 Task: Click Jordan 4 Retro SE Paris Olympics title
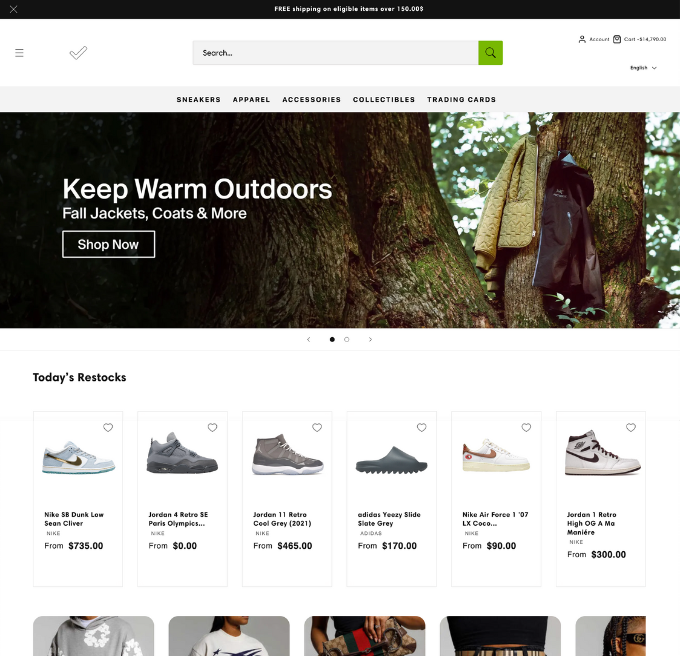[x=178, y=519]
